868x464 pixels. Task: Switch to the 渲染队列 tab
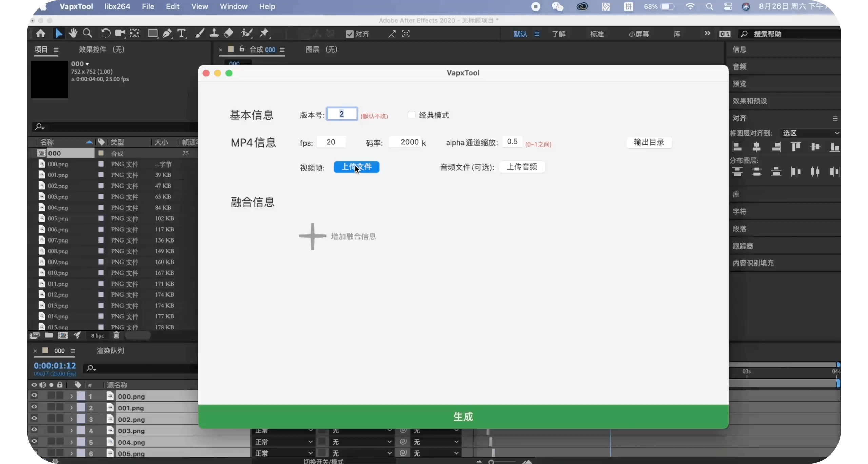pyautogui.click(x=111, y=351)
